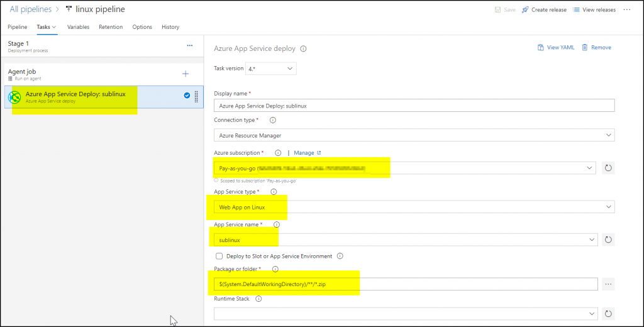Click the Azure App Service deploy task icon
Viewport: 644px width, 327px height.
pyautogui.click(x=14, y=97)
